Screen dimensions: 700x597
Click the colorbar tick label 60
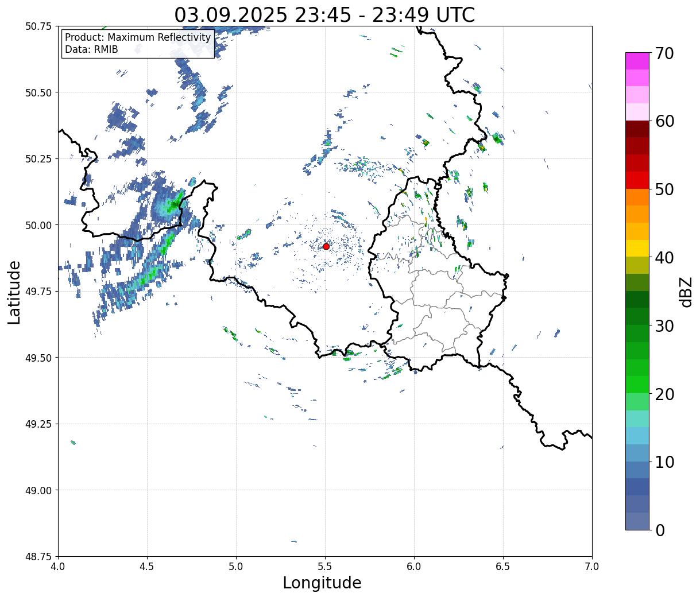[664, 121]
